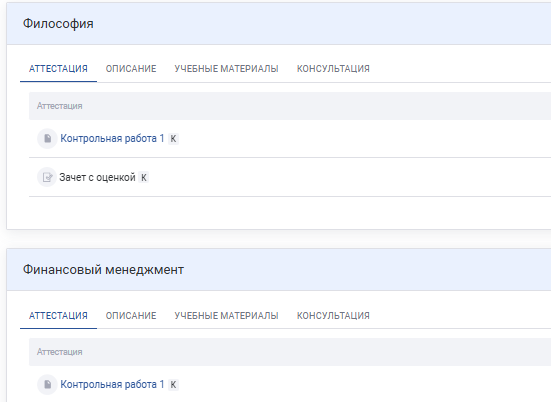Viewport: 551px width, 402px height.
Task: Click K badge next to Зачет с оценкой
Action: [x=143, y=177]
